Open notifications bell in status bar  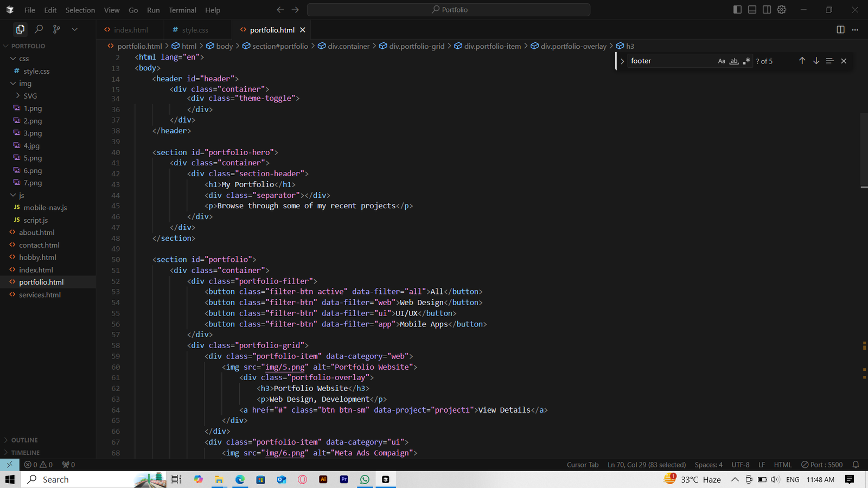pyautogui.click(x=856, y=465)
